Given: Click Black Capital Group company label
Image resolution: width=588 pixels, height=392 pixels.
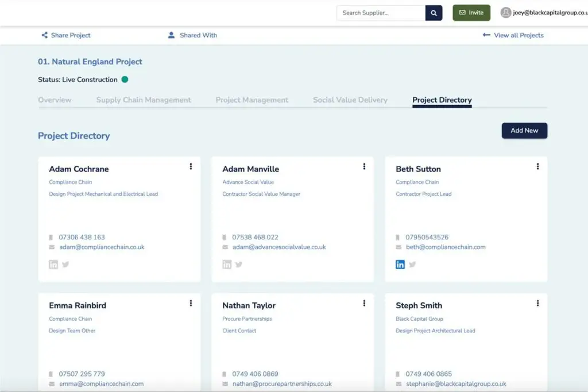Looking at the screenshot, I should pyautogui.click(x=419, y=319).
